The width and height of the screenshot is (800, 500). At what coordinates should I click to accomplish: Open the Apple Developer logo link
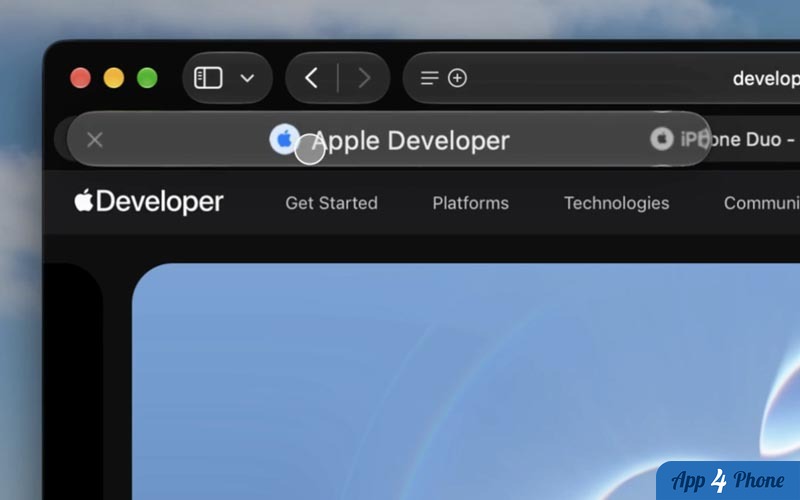tap(148, 202)
